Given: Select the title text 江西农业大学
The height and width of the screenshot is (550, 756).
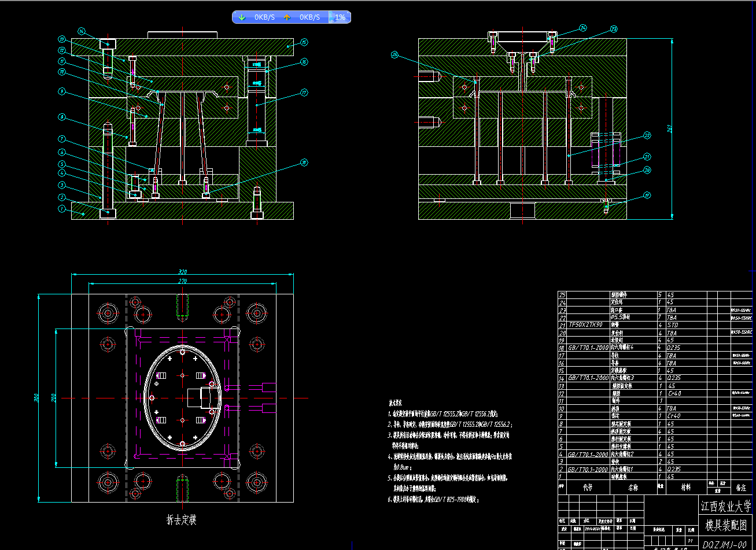Looking at the screenshot, I should point(726,507).
